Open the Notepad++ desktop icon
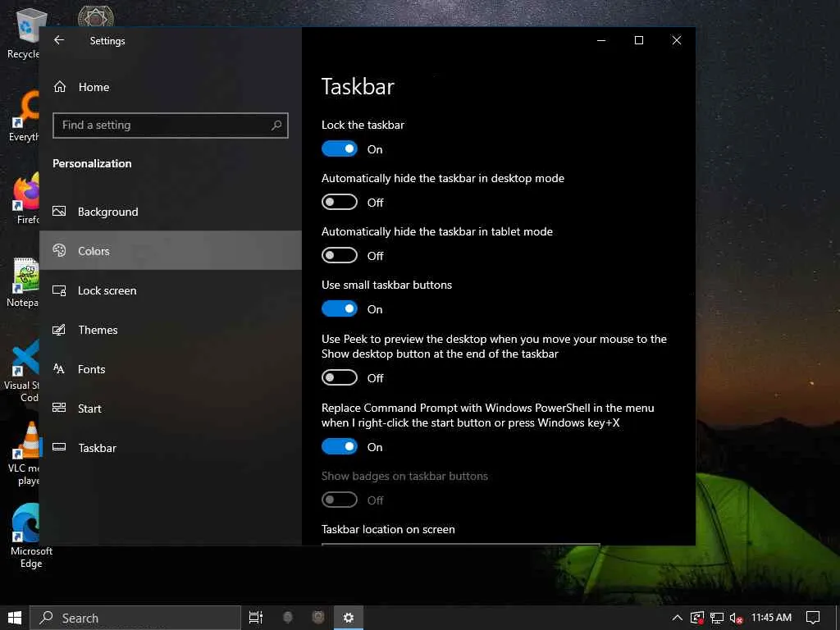840x630 pixels. tap(22, 283)
